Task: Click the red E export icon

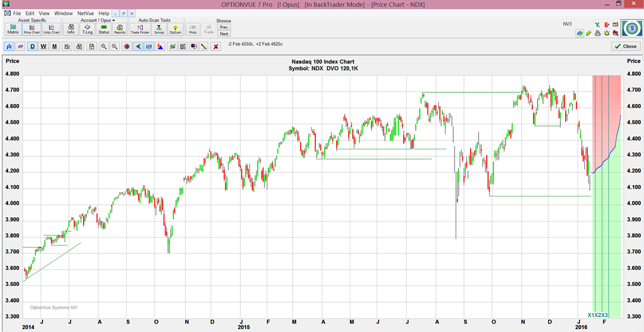Action: 606,24
